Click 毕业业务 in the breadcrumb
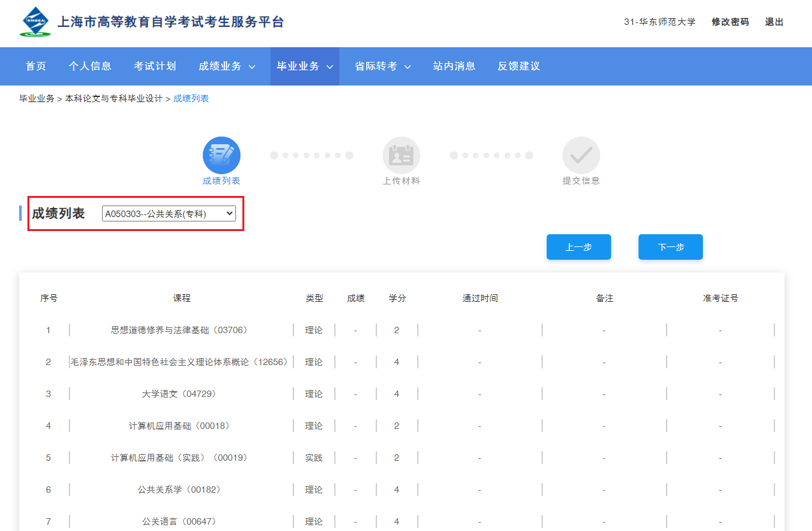The height and width of the screenshot is (531, 812). coord(36,99)
